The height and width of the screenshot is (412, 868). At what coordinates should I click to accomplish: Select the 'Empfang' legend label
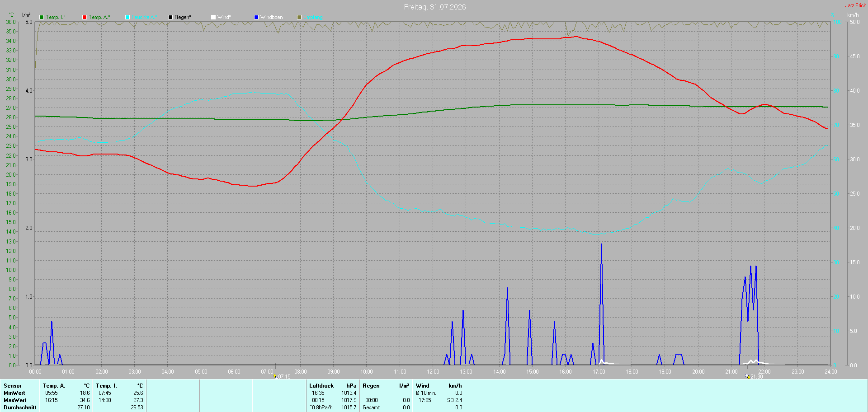coord(313,17)
